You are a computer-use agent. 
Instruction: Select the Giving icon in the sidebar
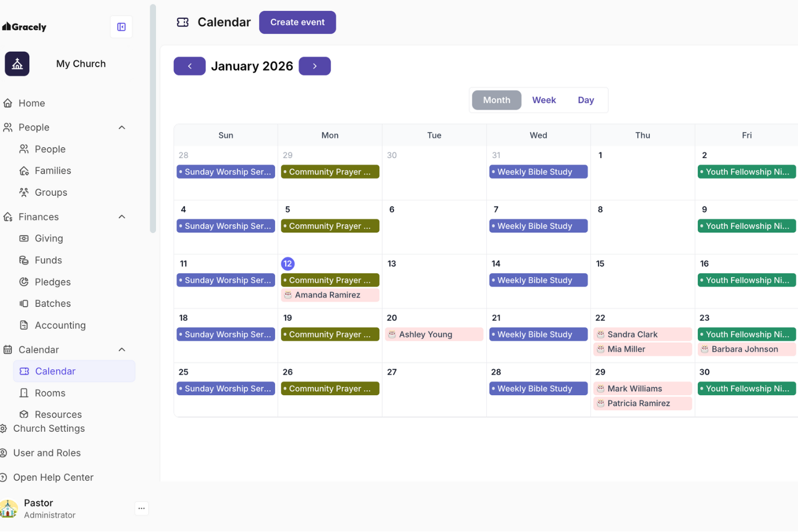pyautogui.click(x=24, y=238)
